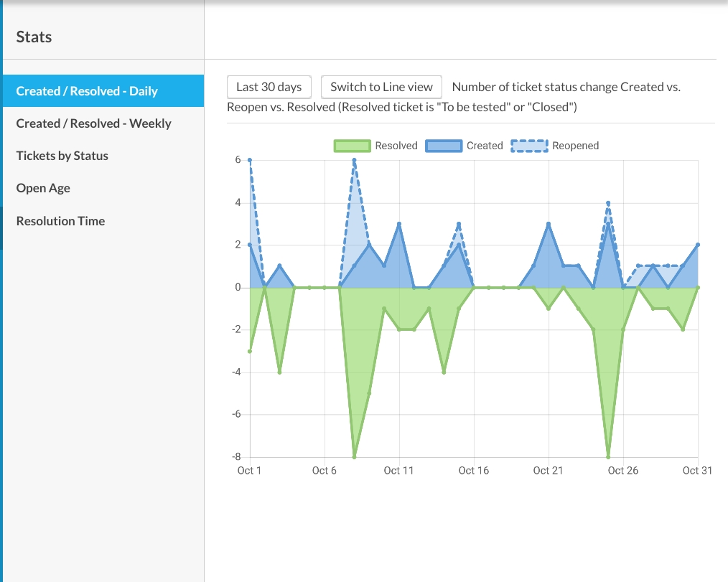
Task: Toggle the Resolved series via its legend label
Action: 396,146
